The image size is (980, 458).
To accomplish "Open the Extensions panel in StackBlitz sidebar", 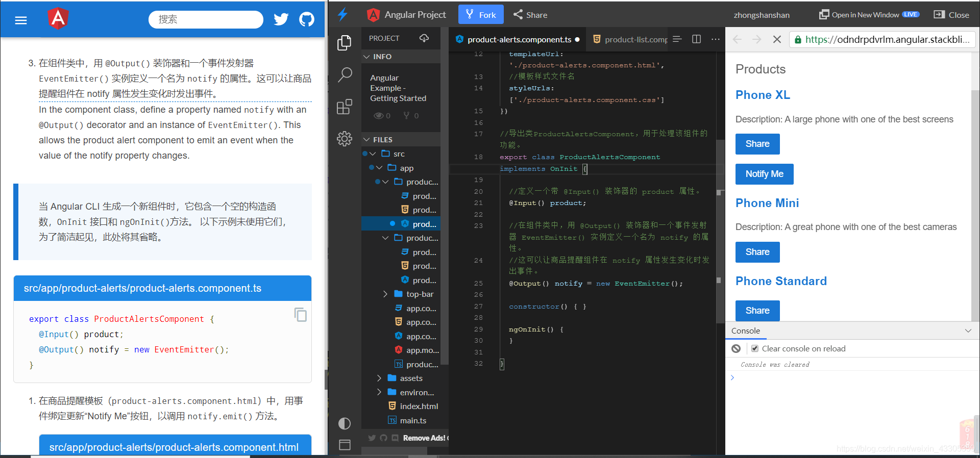I will (345, 107).
